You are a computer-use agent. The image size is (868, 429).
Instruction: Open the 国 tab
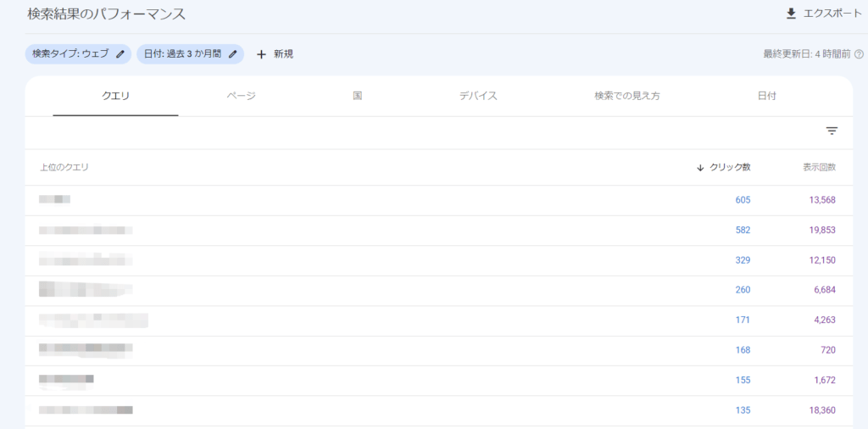tap(358, 96)
